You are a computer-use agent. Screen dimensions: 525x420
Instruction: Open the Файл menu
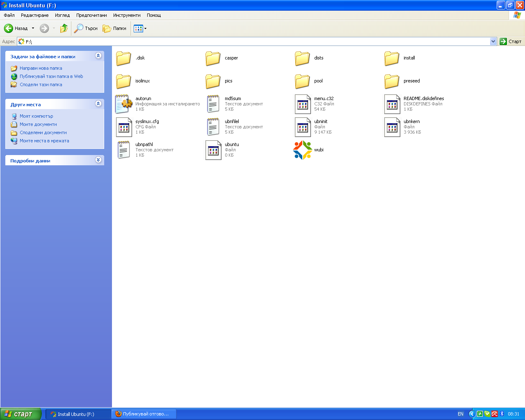pyautogui.click(x=9, y=15)
